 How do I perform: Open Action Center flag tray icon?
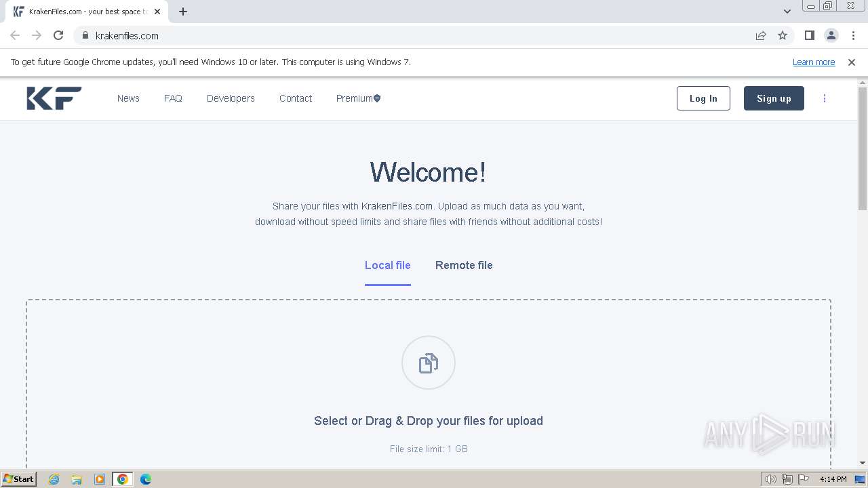coord(804,479)
